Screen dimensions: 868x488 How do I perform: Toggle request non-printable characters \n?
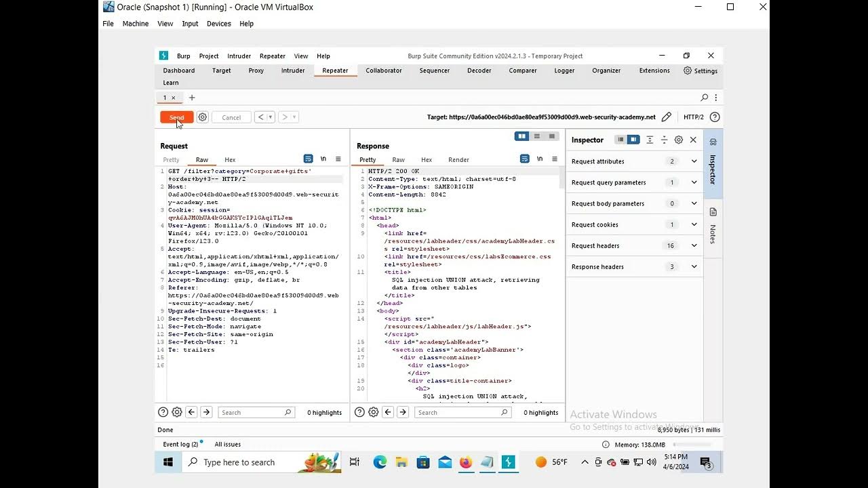[x=323, y=159]
